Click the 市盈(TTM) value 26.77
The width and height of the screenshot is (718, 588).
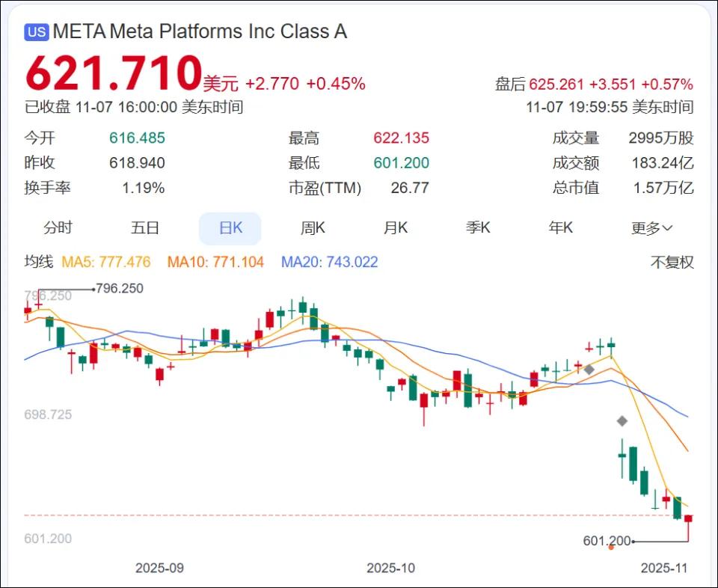coord(410,188)
